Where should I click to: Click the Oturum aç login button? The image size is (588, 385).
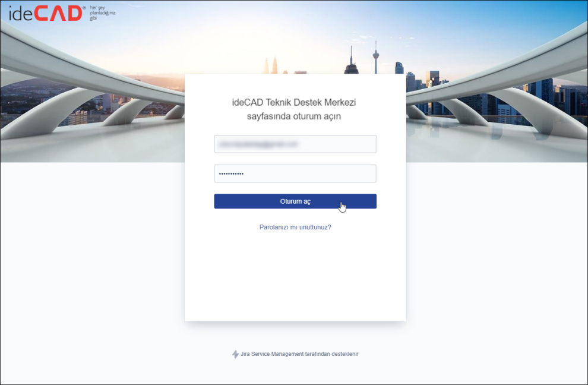295,201
